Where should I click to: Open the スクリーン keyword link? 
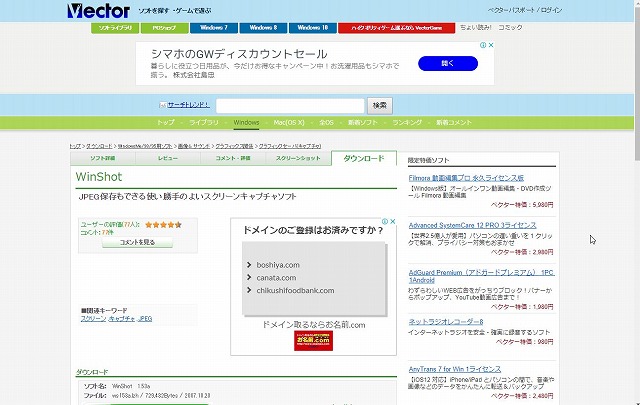[x=93, y=319]
